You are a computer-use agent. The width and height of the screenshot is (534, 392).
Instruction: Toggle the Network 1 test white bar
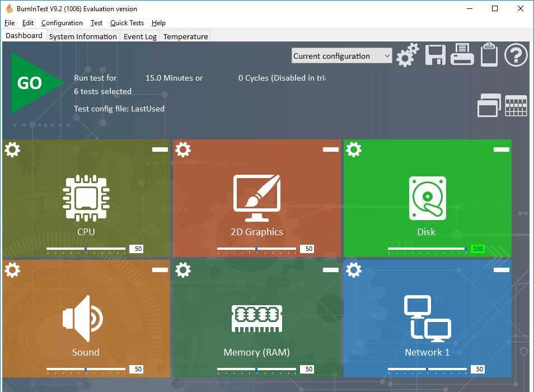click(501, 270)
